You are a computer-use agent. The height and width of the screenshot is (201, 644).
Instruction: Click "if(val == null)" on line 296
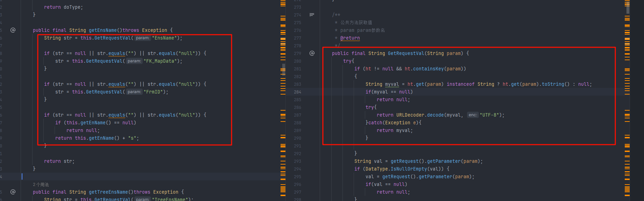tap(386, 184)
